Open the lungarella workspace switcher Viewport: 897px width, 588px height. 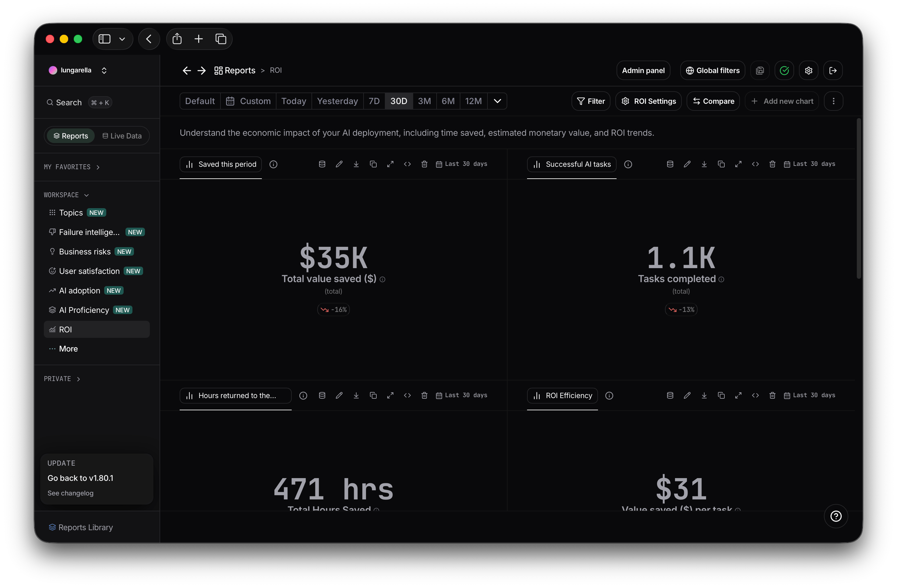pyautogui.click(x=78, y=70)
